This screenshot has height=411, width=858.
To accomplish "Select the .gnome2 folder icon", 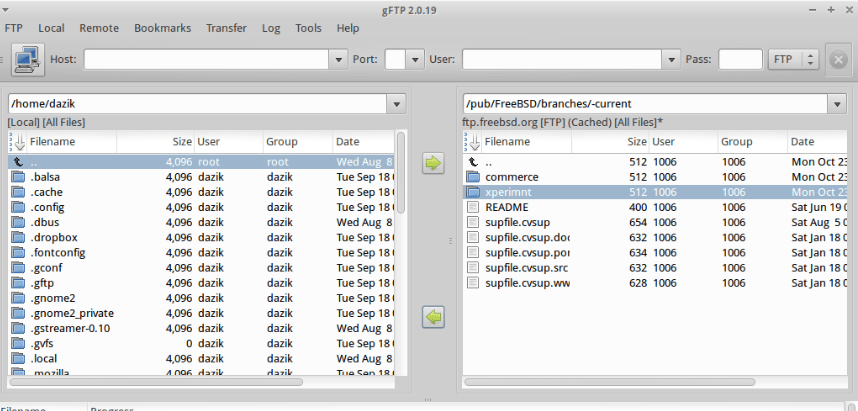I will pyautogui.click(x=19, y=298).
